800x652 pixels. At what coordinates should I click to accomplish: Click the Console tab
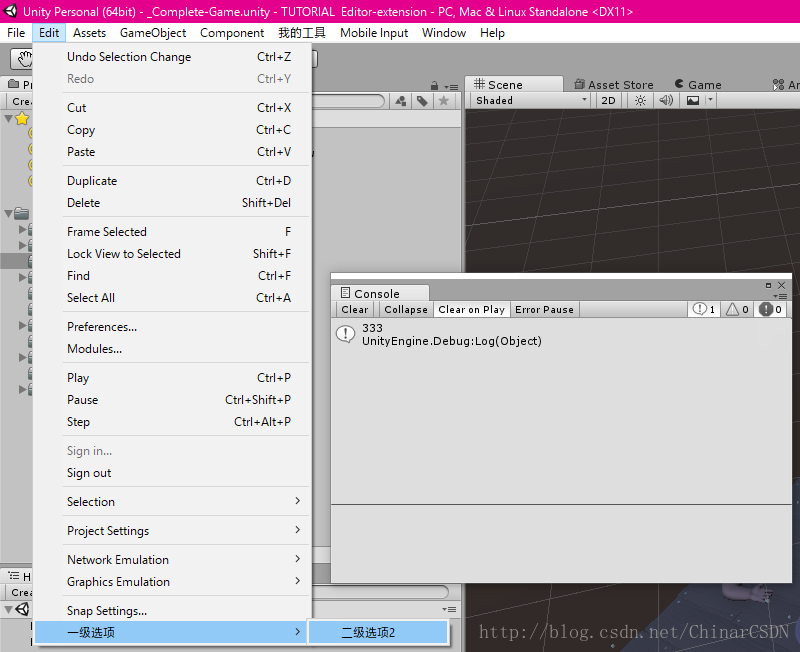click(x=380, y=293)
